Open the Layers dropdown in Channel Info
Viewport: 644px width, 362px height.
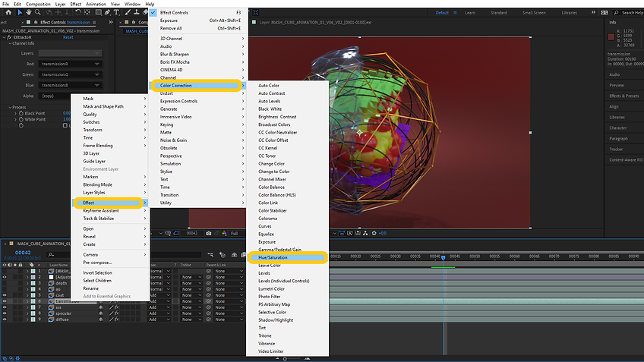(x=70, y=53)
